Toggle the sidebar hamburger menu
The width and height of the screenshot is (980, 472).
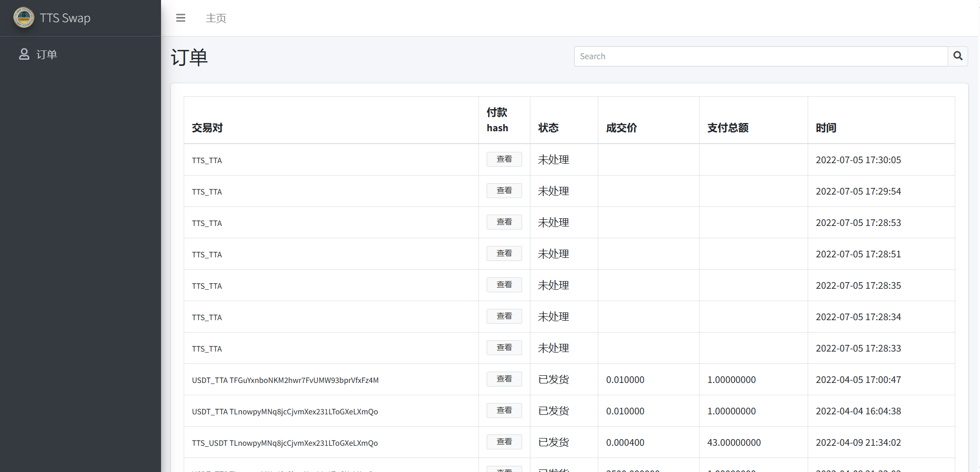pyautogui.click(x=181, y=18)
